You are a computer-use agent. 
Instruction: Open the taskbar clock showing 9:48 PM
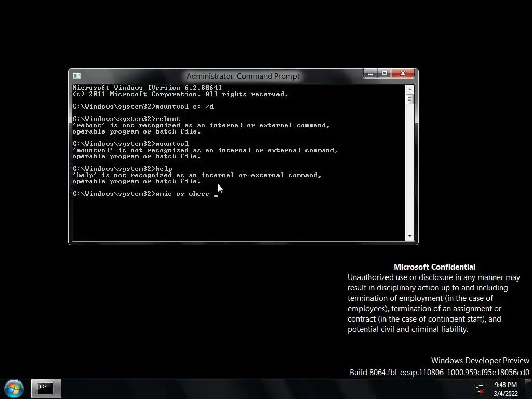click(x=506, y=389)
